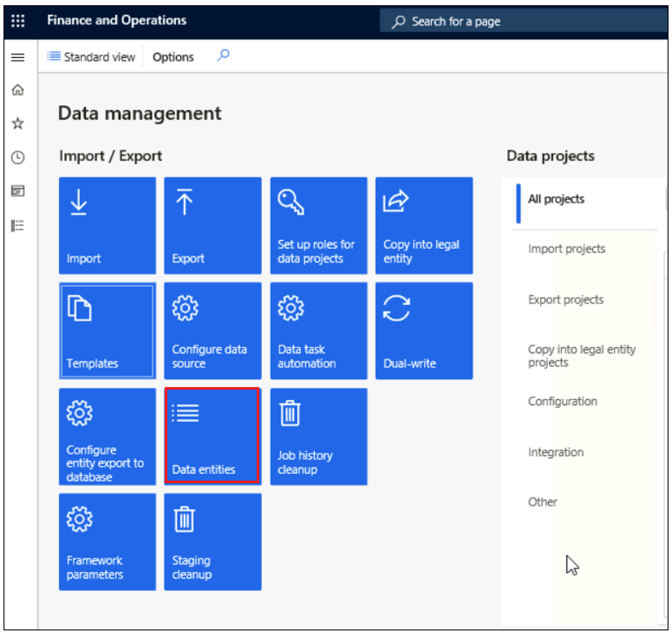Open the Export tile
Viewport: 672px width, 633px height.
213,226
